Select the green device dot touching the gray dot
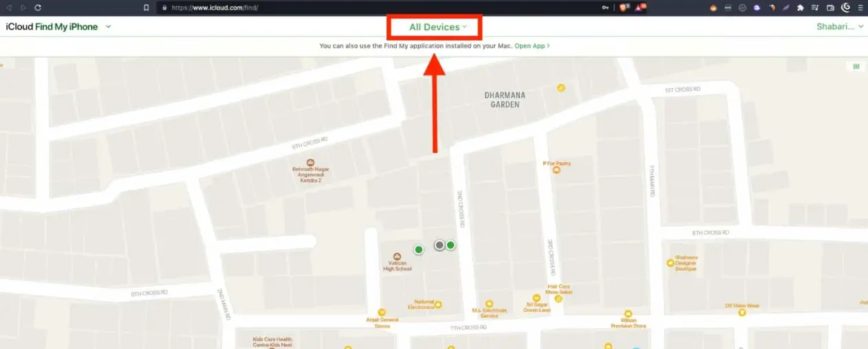The width and height of the screenshot is (868, 349). tap(451, 245)
